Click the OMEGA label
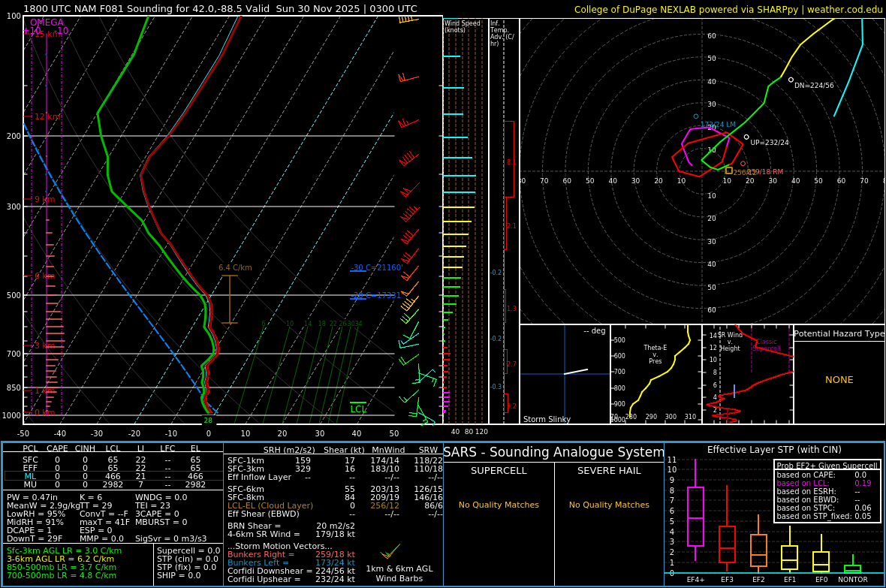Image resolution: width=886 pixels, height=588 pixels. click(x=47, y=23)
